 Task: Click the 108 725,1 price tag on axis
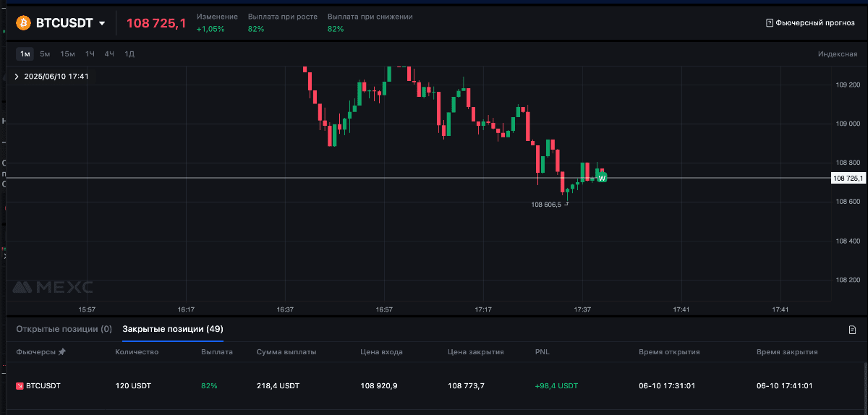[847, 178]
